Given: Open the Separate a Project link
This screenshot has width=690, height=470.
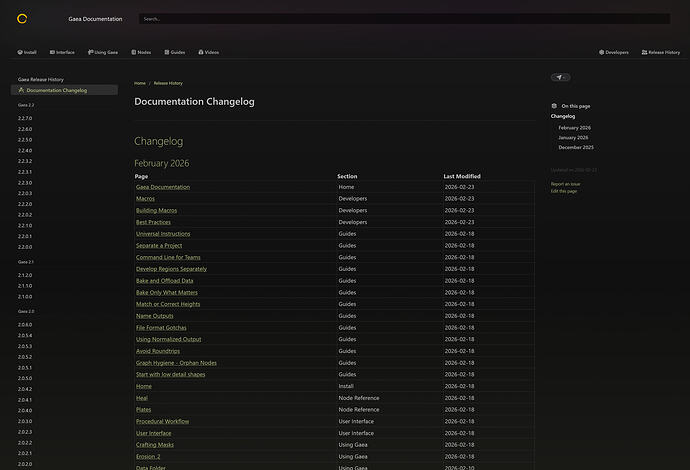Looking at the screenshot, I should click(x=159, y=246).
